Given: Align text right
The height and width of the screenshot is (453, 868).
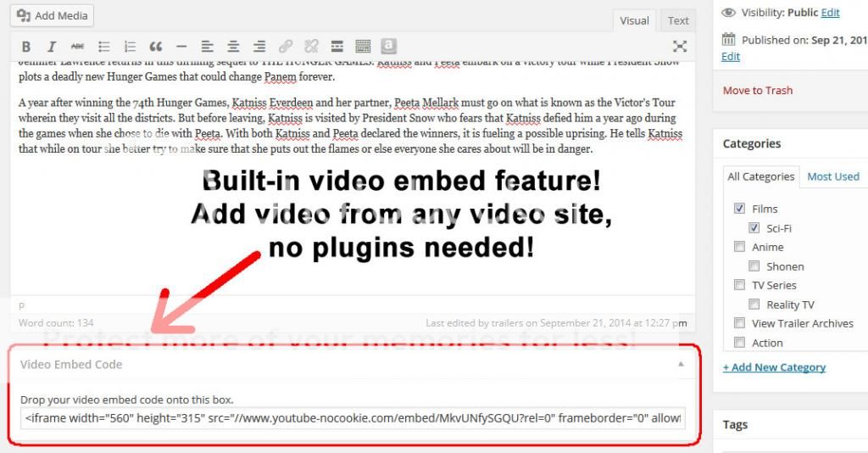Looking at the screenshot, I should (x=259, y=47).
